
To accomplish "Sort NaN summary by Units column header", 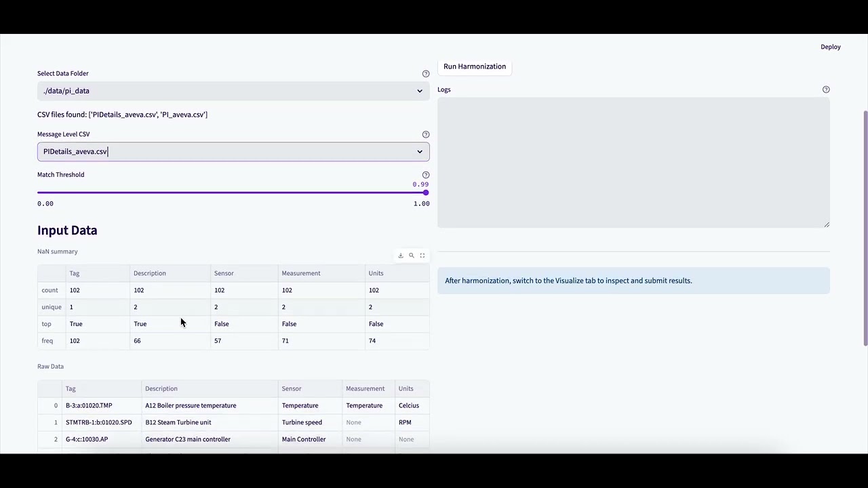I will coord(397,273).
